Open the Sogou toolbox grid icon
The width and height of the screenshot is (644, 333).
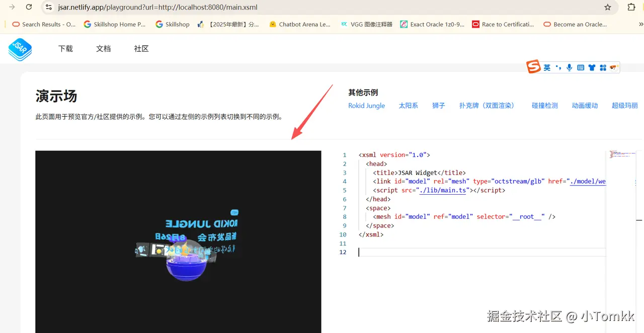pos(603,67)
